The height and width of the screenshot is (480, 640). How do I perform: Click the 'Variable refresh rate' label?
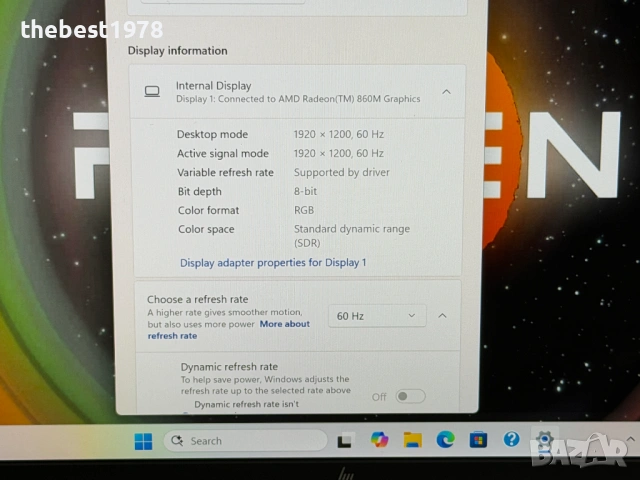[x=225, y=172]
